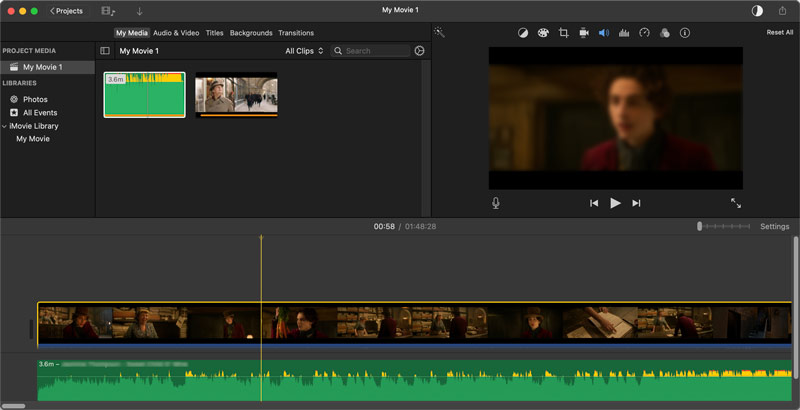Click the 00:58 current timecode
The width and height of the screenshot is (800, 410).
384,226
